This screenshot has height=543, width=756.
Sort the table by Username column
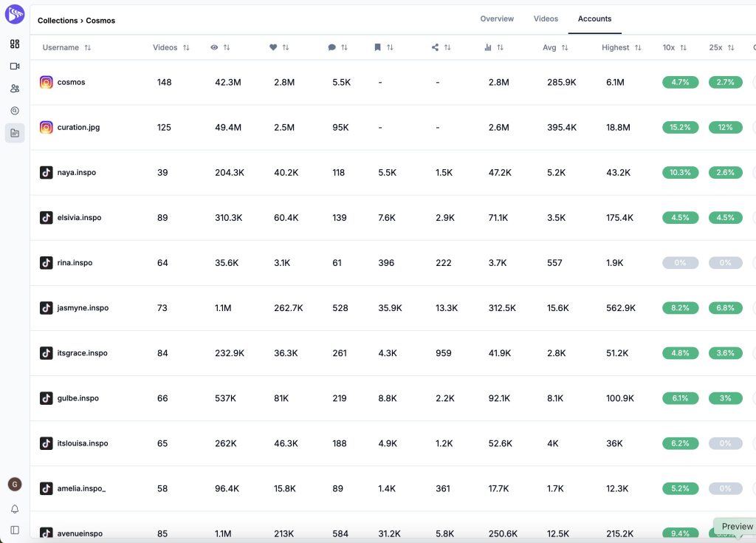[x=66, y=47]
